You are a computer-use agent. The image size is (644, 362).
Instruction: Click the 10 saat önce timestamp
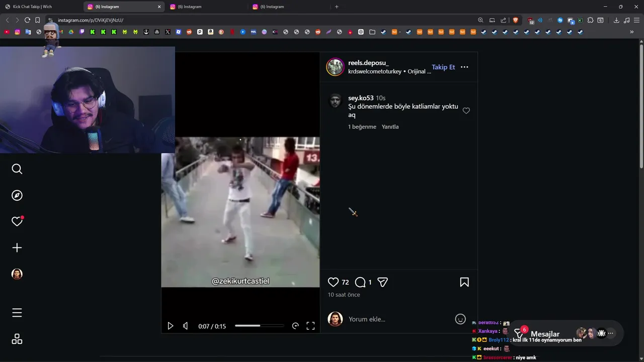click(344, 295)
